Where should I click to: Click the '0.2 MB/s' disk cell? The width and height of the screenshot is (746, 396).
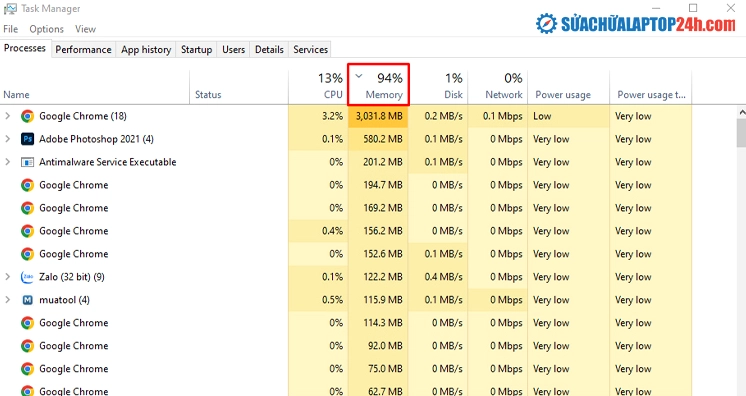438,116
